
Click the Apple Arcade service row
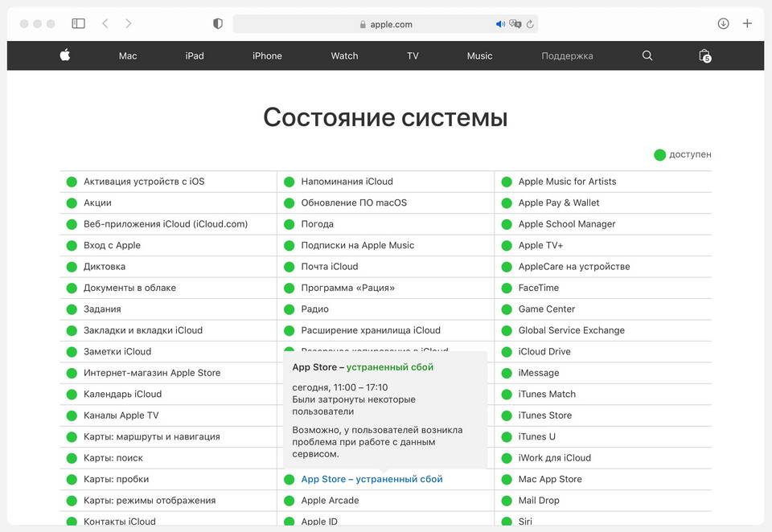[x=330, y=501]
